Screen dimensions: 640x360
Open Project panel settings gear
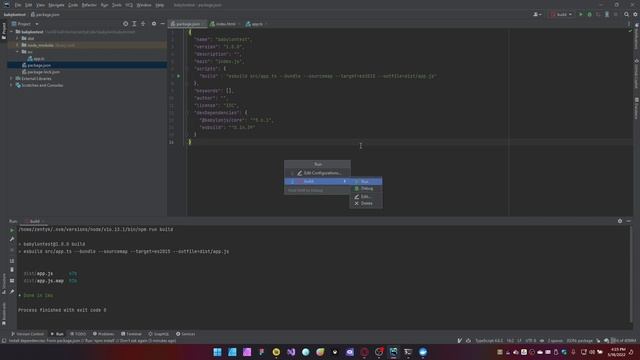point(154,24)
